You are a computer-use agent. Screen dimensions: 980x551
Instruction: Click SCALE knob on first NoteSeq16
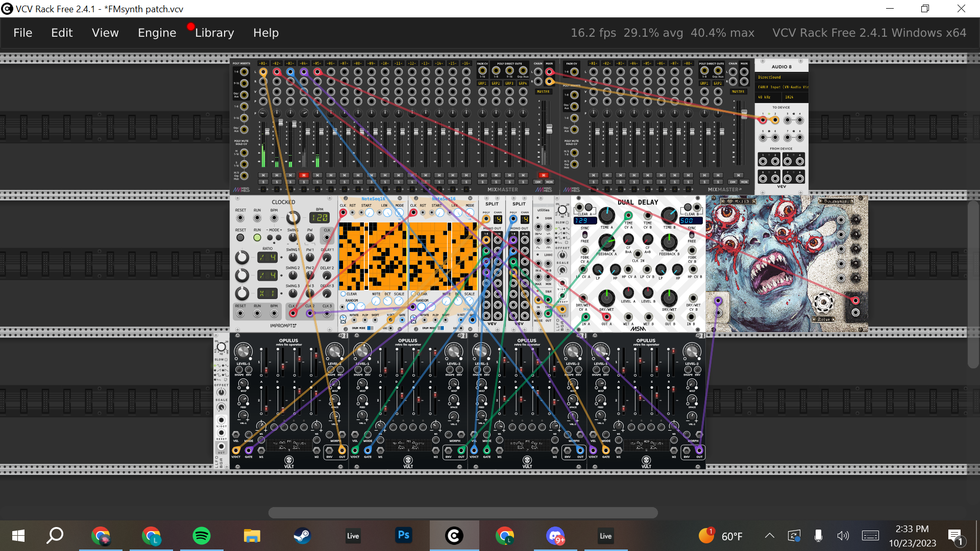(399, 302)
